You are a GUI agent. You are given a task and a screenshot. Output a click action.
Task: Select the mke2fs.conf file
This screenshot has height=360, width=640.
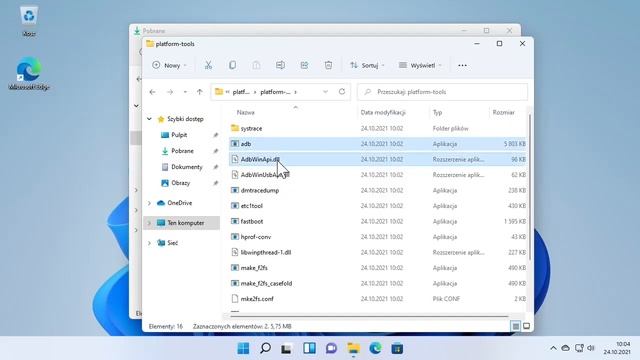click(378, 299)
